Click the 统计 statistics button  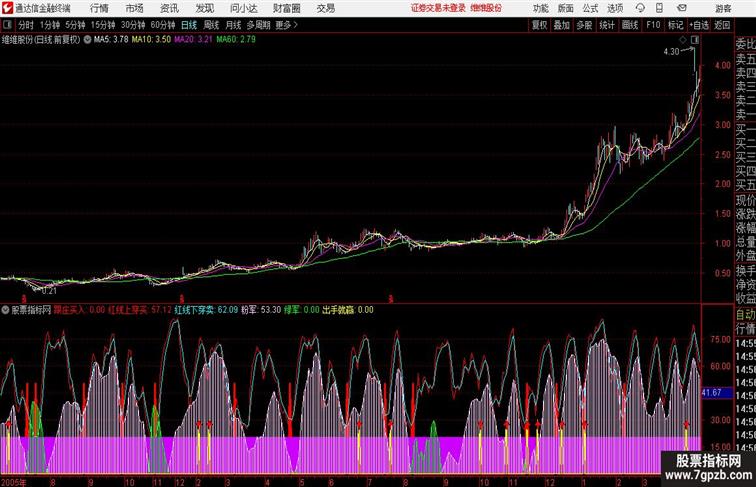607,25
